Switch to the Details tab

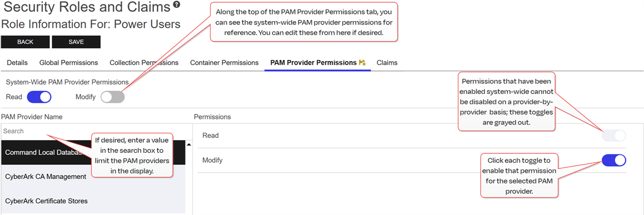[17, 63]
